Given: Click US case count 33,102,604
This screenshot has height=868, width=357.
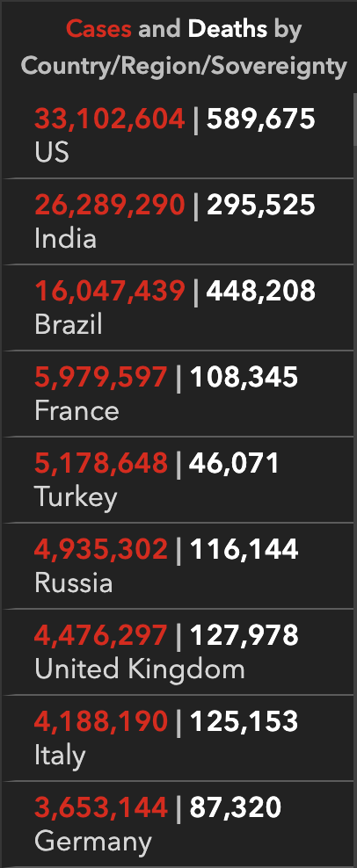Looking at the screenshot, I should [109, 119].
